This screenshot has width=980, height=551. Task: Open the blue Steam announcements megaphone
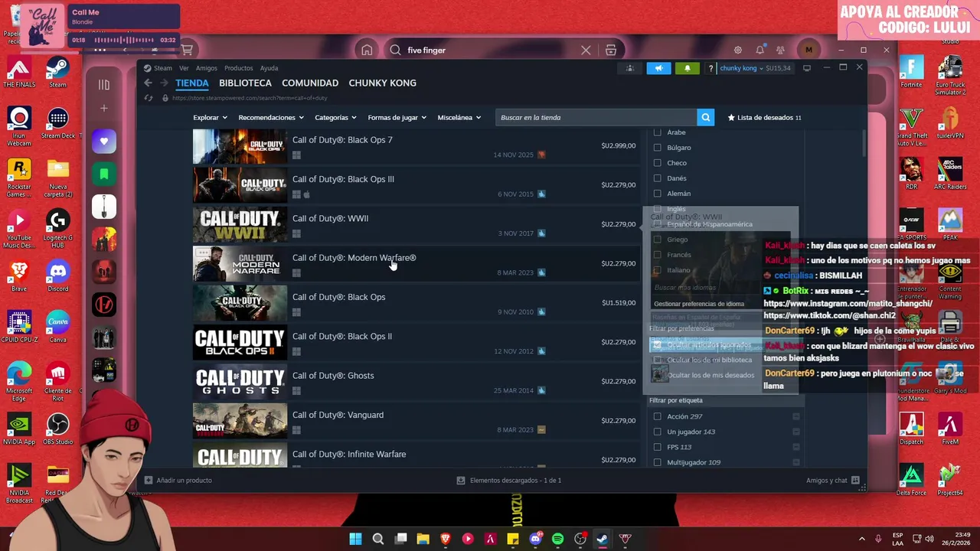click(x=658, y=68)
